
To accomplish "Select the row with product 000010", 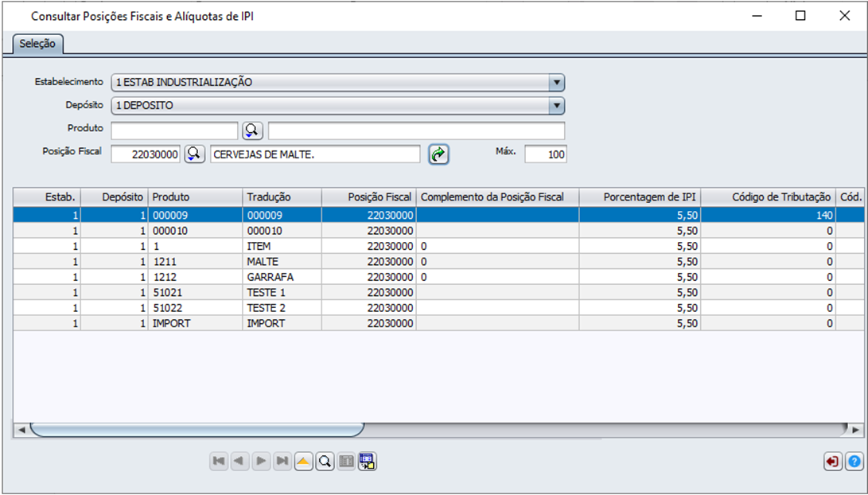I will pyautogui.click(x=438, y=230).
